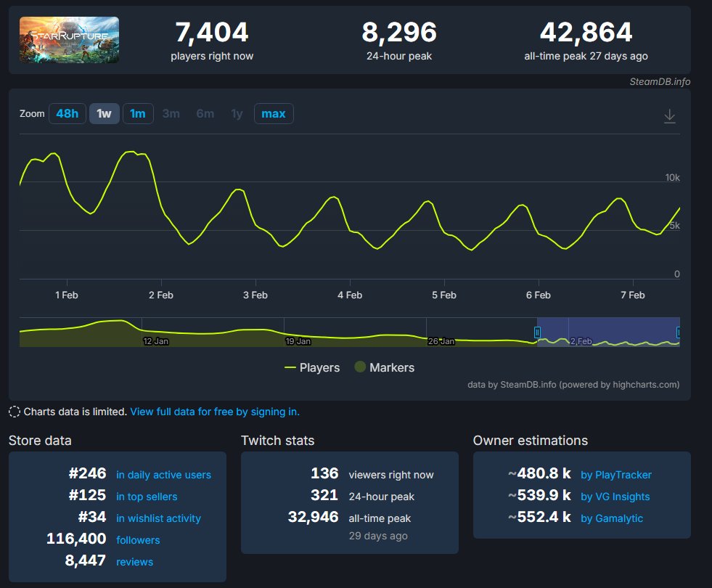
Task: Open 'by Gamalytic' link
Action: click(612, 518)
